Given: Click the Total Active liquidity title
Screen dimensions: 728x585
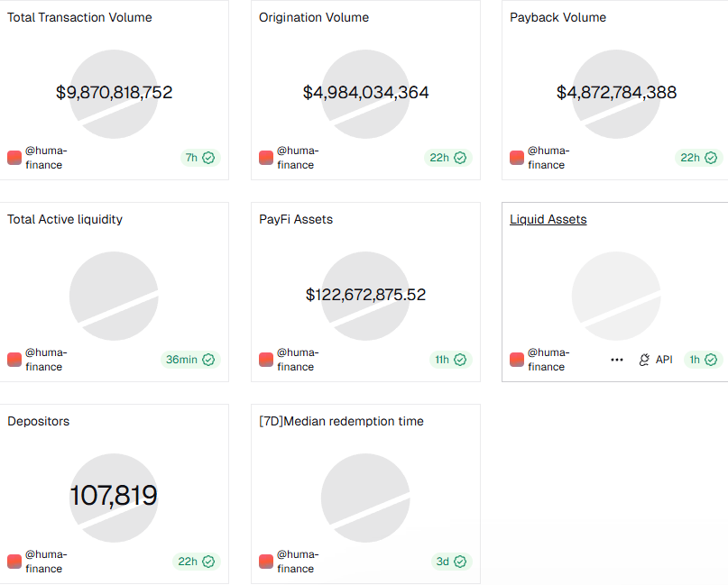Looking at the screenshot, I should [x=65, y=219].
